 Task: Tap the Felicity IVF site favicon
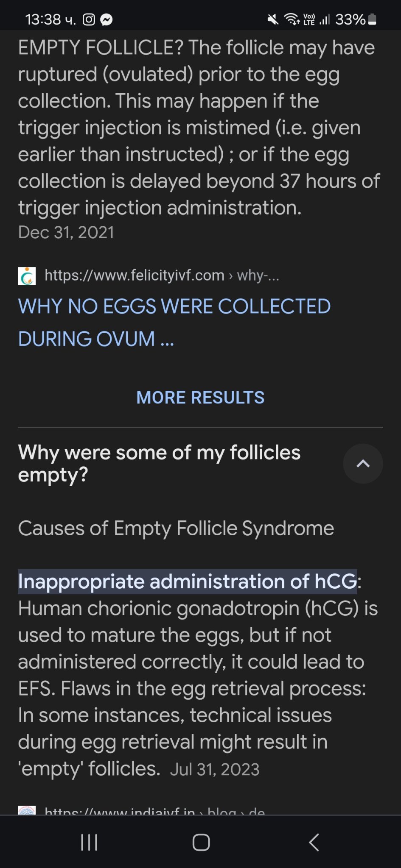27,276
